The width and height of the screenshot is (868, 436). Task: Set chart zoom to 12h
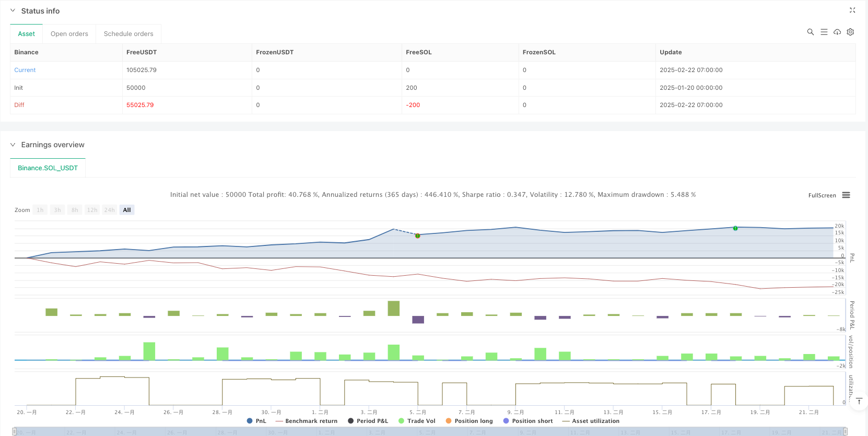click(x=92, y=210)
